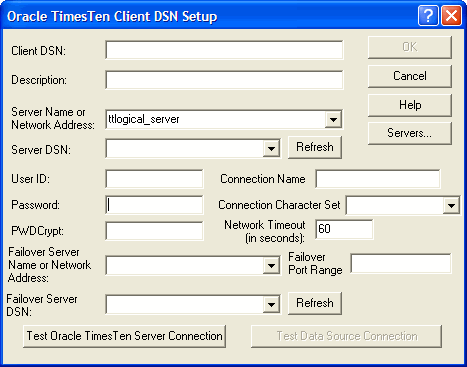
Task: Click the Failover Port Range field
Action: point(401,263)
